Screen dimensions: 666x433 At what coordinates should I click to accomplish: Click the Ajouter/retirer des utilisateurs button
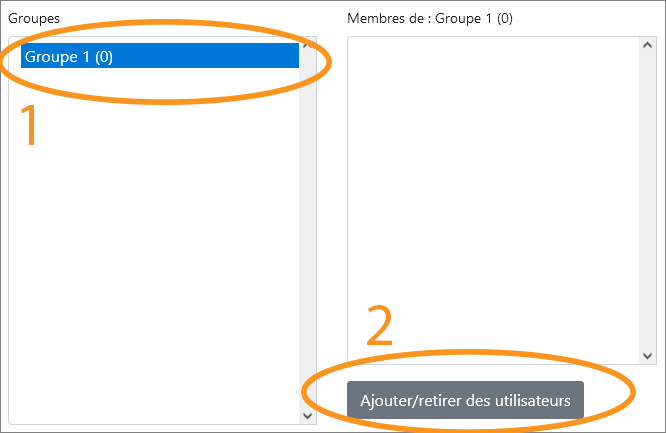(465, 400)
